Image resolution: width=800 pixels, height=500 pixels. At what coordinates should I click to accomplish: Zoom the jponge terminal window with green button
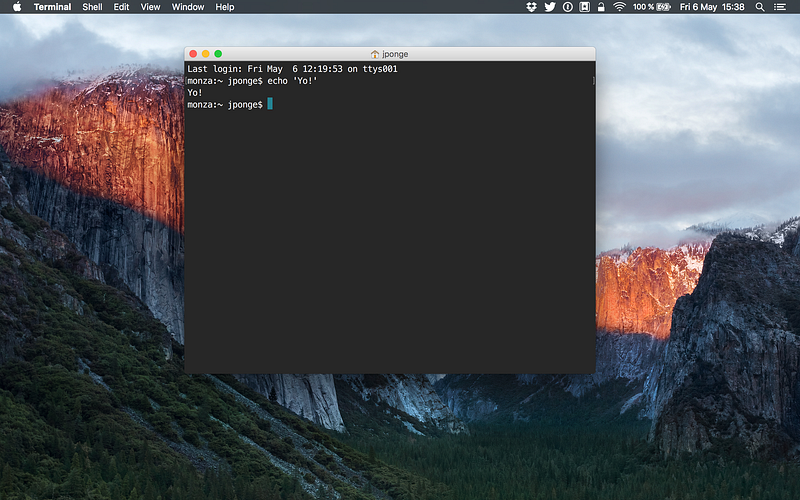pos(218,54)
